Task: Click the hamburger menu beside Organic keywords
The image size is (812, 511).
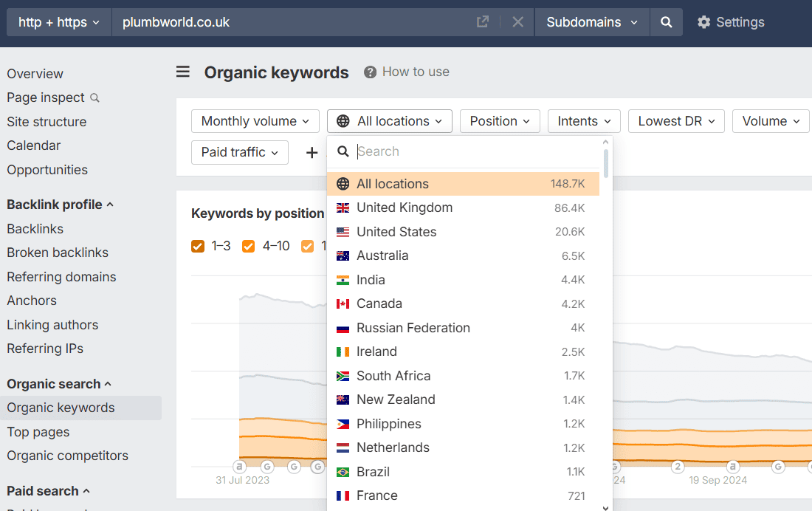Action: (x=182, y=72)
